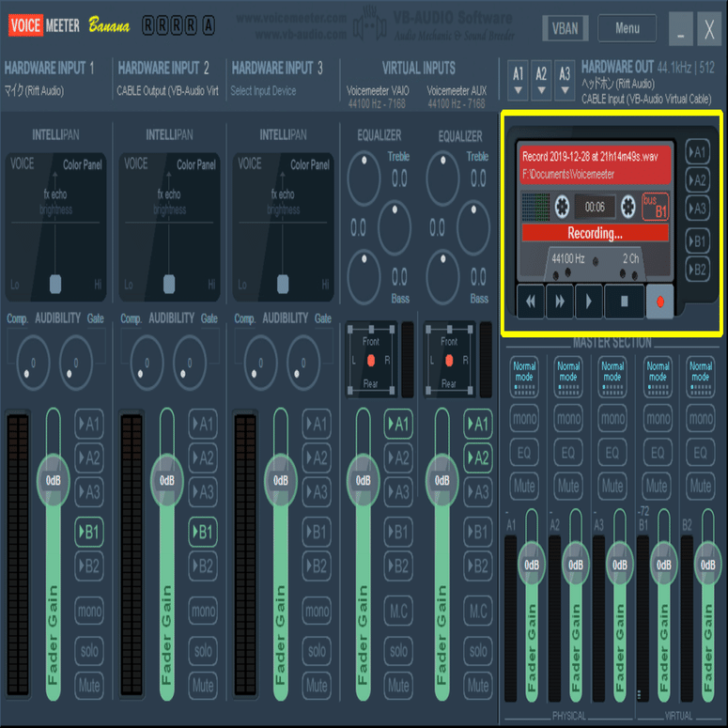This screenshot has height=728, width=728.
Task: Click M.C on Voicemeeter VAIO strip
Action: [398, 610]
